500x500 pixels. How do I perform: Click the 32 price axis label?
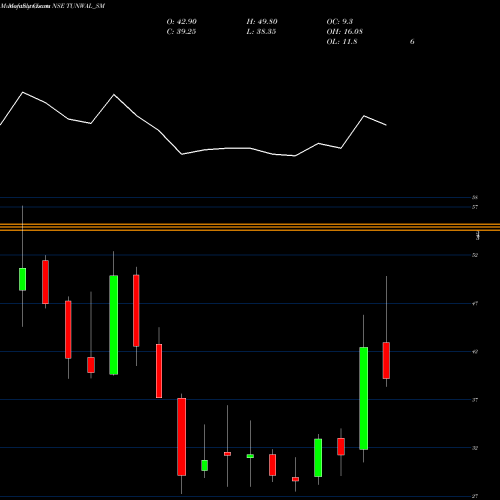click(475, 448)
